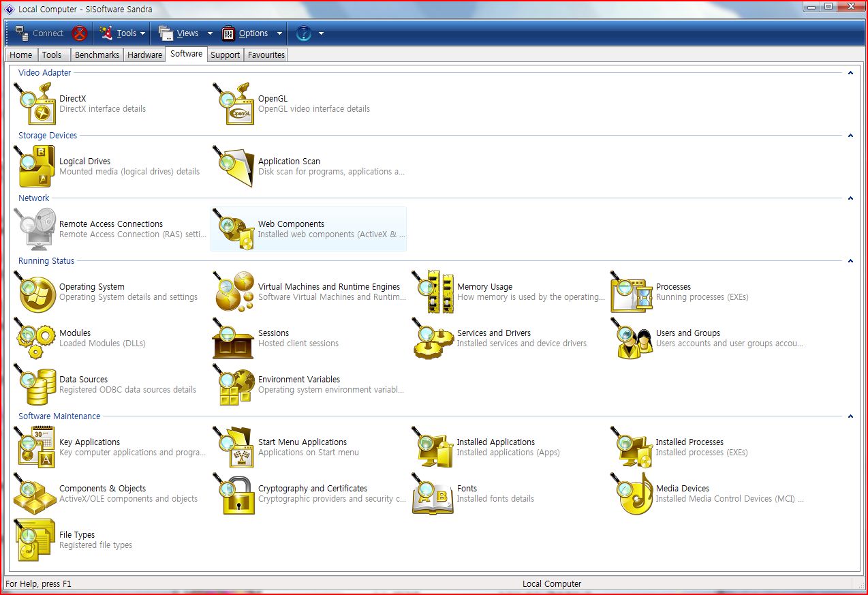The image size is (868, 595).
Task: Open the OpenGL video interface icon
Action: (234, 104)
